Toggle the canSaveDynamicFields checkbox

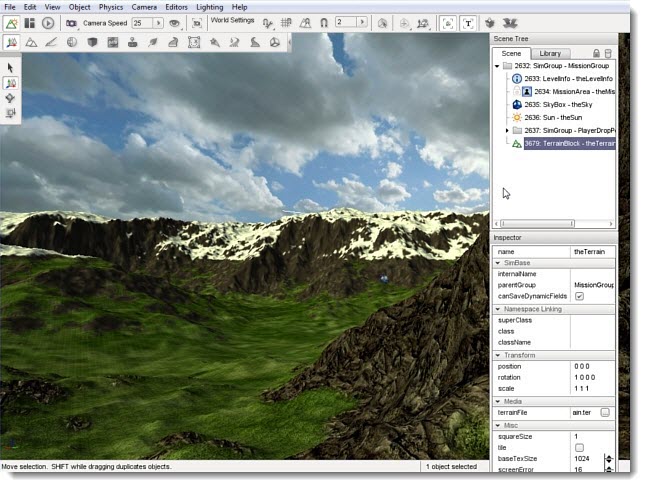pos(579,297)
